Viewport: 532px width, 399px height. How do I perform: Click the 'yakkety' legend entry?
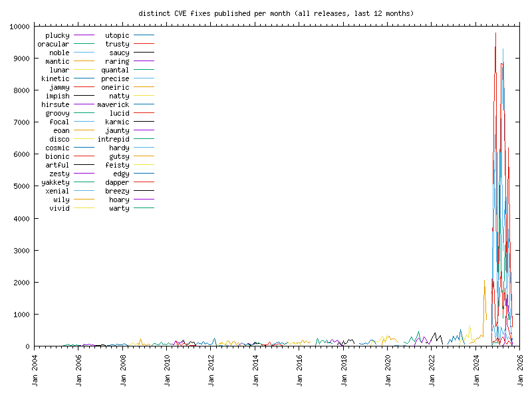click(x=55, y=182)
